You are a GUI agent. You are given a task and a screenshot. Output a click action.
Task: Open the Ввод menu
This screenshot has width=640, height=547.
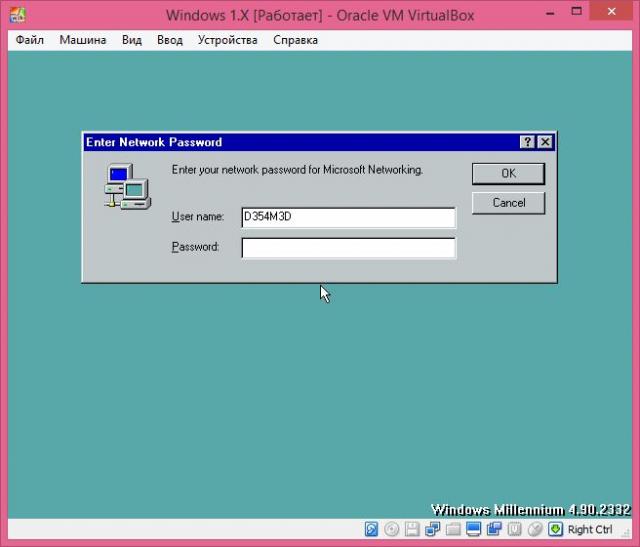[170, 40]
